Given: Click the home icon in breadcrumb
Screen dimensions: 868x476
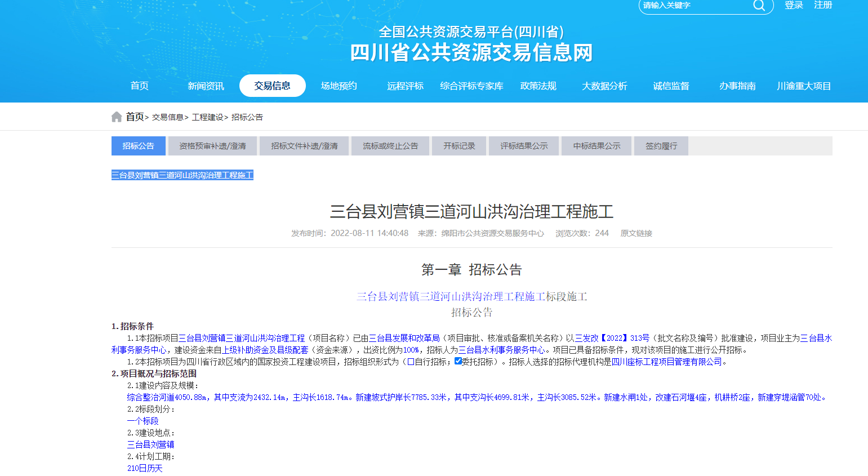Looking at the screenshot, I should click(117, 117).
